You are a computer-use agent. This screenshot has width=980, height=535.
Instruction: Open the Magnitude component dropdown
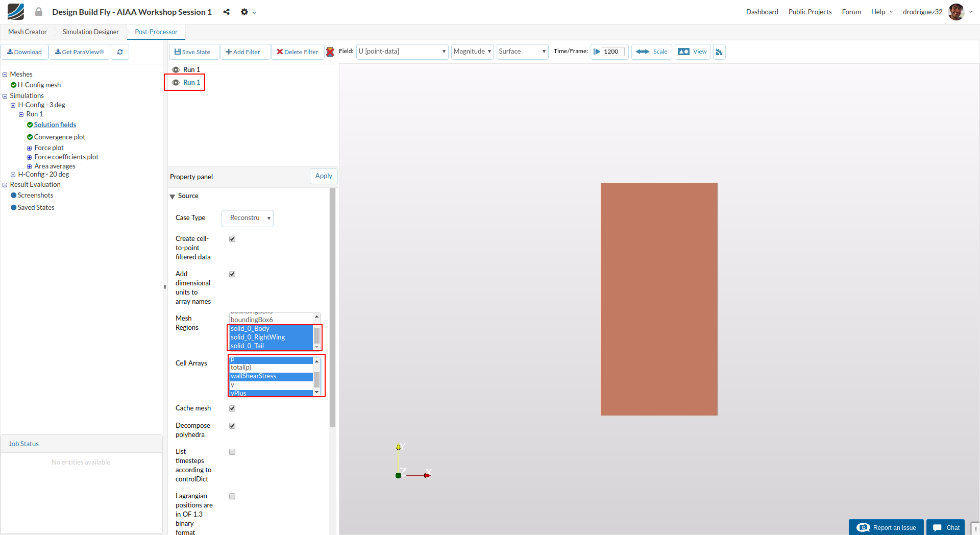(x=473, y=52)
